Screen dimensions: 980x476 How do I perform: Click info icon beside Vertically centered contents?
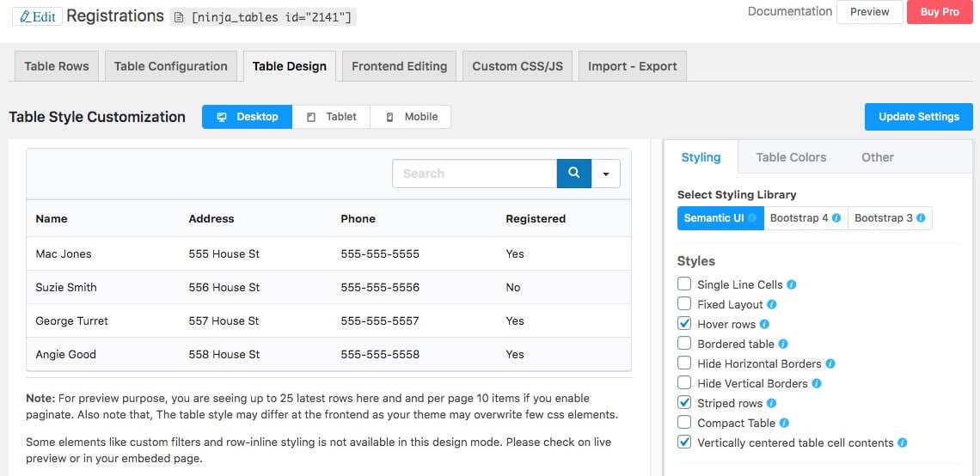click(903, 442)
